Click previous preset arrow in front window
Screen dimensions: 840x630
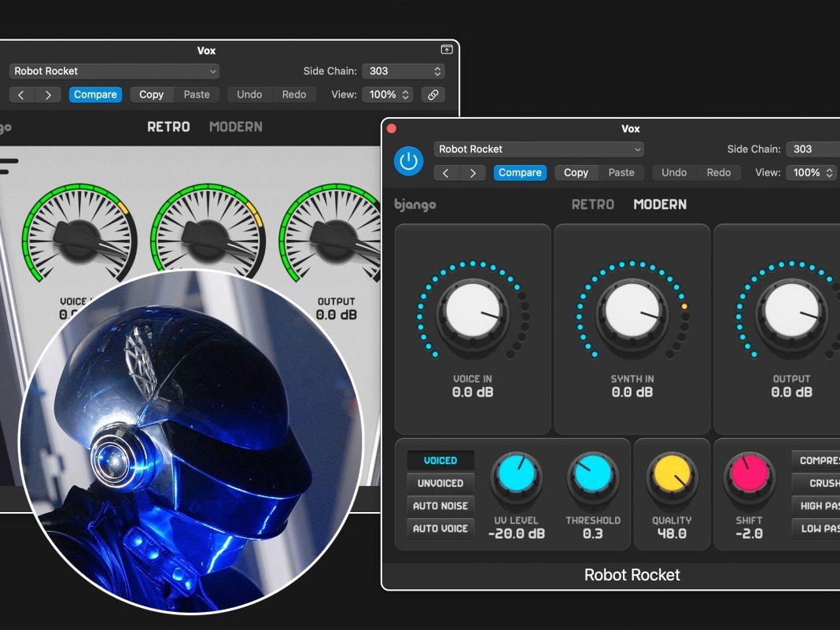pyautogui.click(x=446, y=173)
